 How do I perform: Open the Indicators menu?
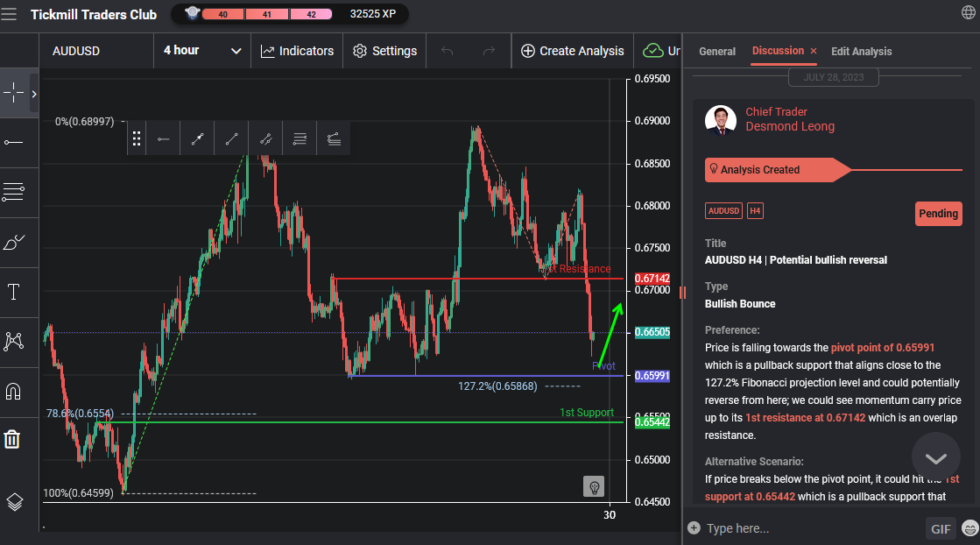click(297, 51)
